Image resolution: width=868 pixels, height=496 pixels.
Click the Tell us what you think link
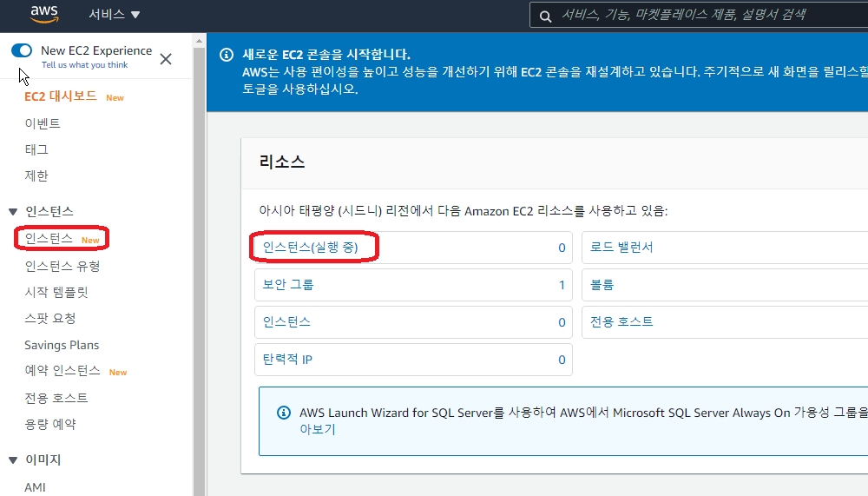(84, 65)
